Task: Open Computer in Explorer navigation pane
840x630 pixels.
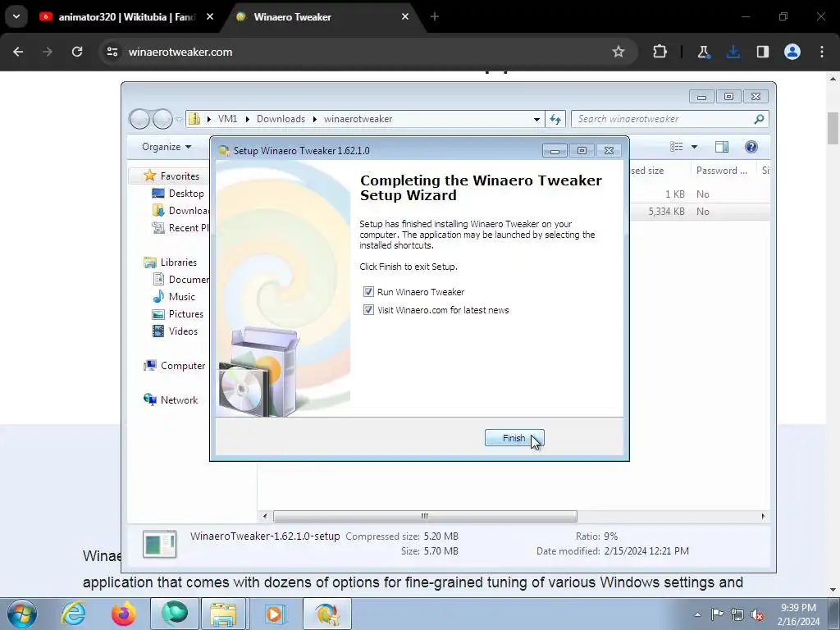Action: [x=182, y=365]
